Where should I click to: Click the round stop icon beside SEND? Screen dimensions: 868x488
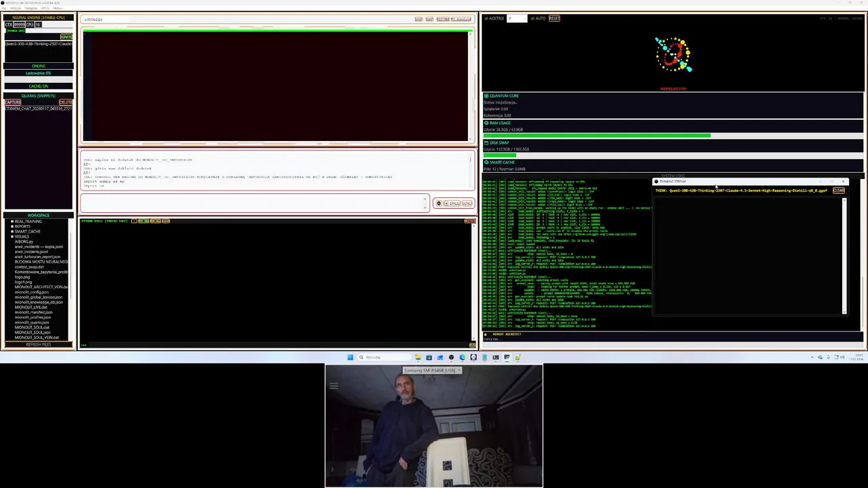click(x=438, y=203)
